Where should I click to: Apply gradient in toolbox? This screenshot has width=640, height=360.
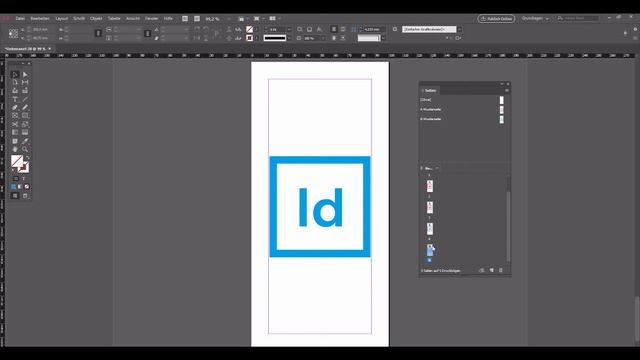click(x=20, y=187)
